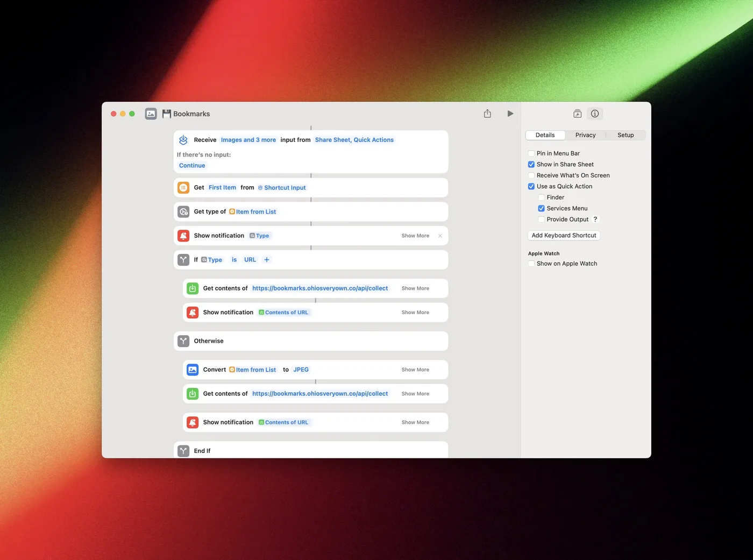Change the First Item selector
Screen dimensions: 753x560
click(x=222, y=188)
